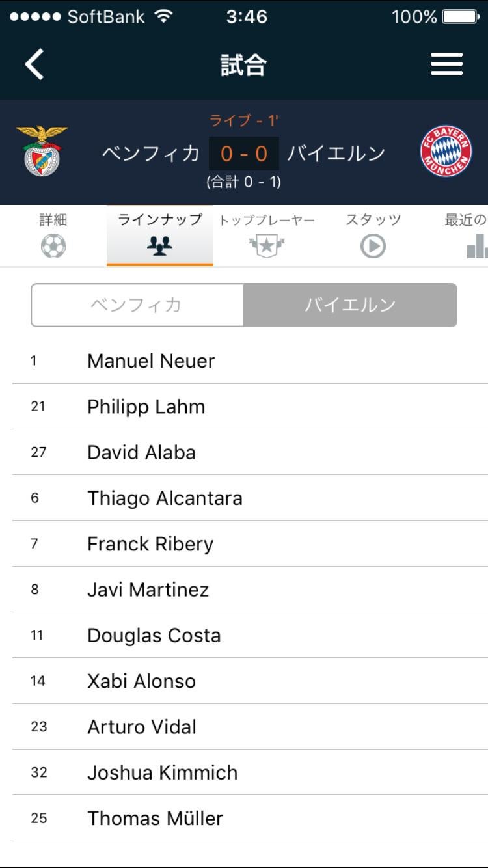Tap the back arrow icon

[34, 64]
